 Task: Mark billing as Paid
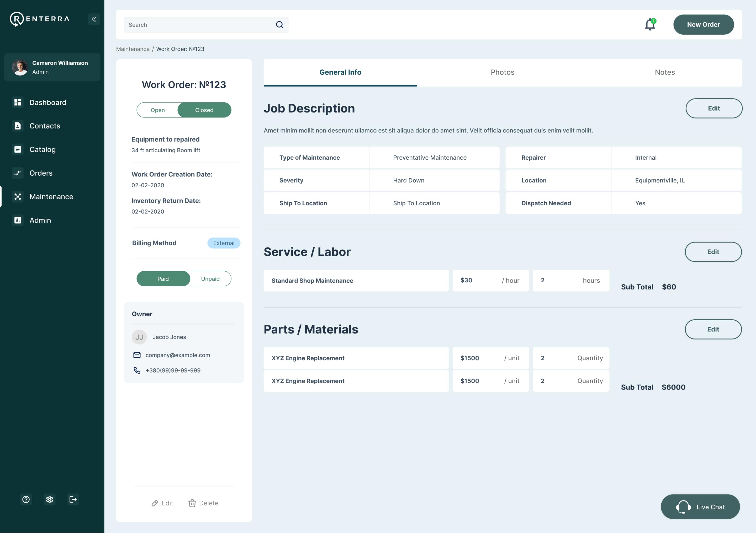163,279
